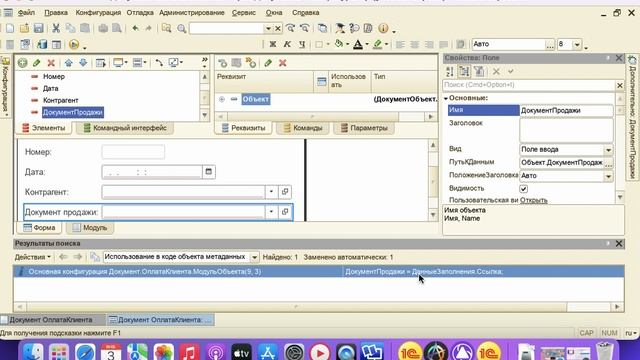
Task: Open the Конфигурация menu
Action: pyautogui.click(x=98, y=13)
